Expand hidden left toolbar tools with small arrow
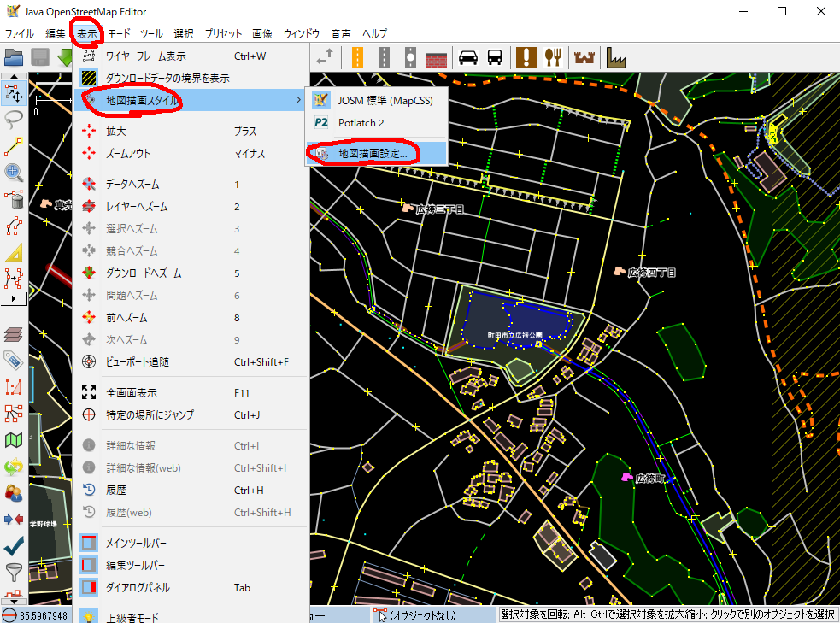This screenshot has width=840, height=623. pyautogui.click(x=13, y=299)
